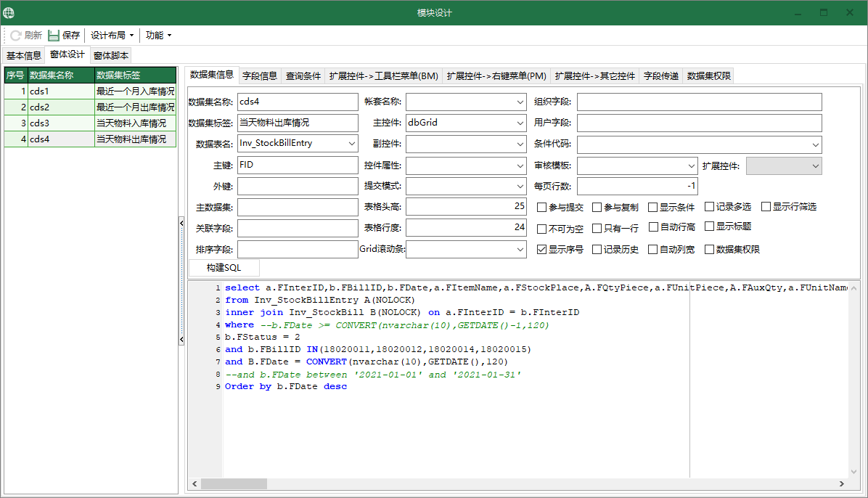Enable the 数据集权限 checkbox
868x498 pixels.
(709, 250)
